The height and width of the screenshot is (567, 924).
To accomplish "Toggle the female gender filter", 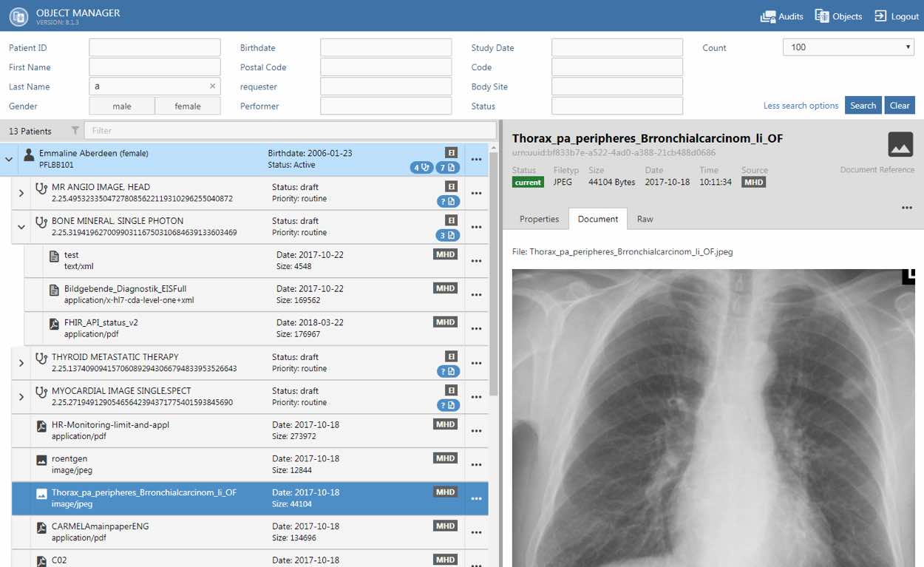I will click(188, 106).
